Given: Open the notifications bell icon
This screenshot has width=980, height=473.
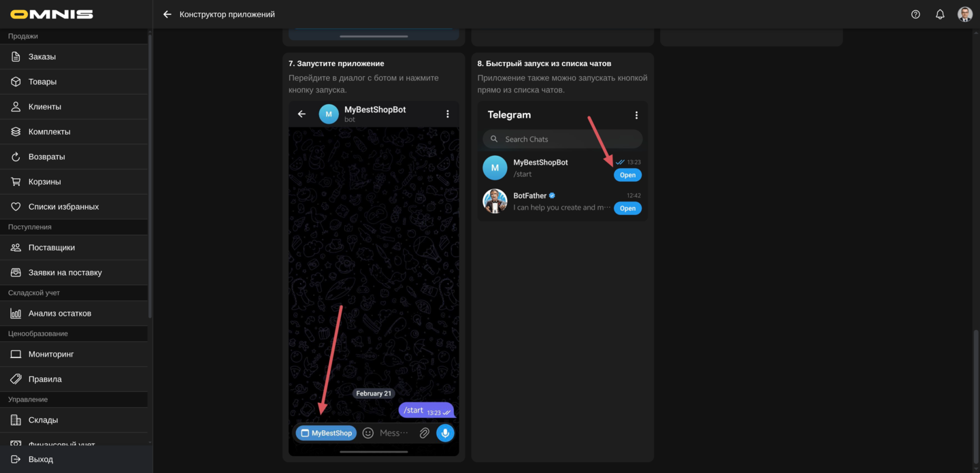Looking at the screenshot, I should coord(940,14).
